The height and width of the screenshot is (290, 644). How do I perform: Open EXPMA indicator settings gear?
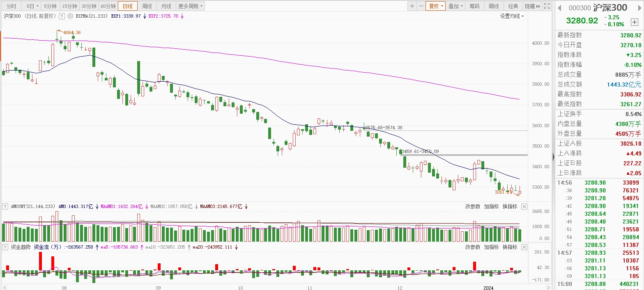click(70, 16)
